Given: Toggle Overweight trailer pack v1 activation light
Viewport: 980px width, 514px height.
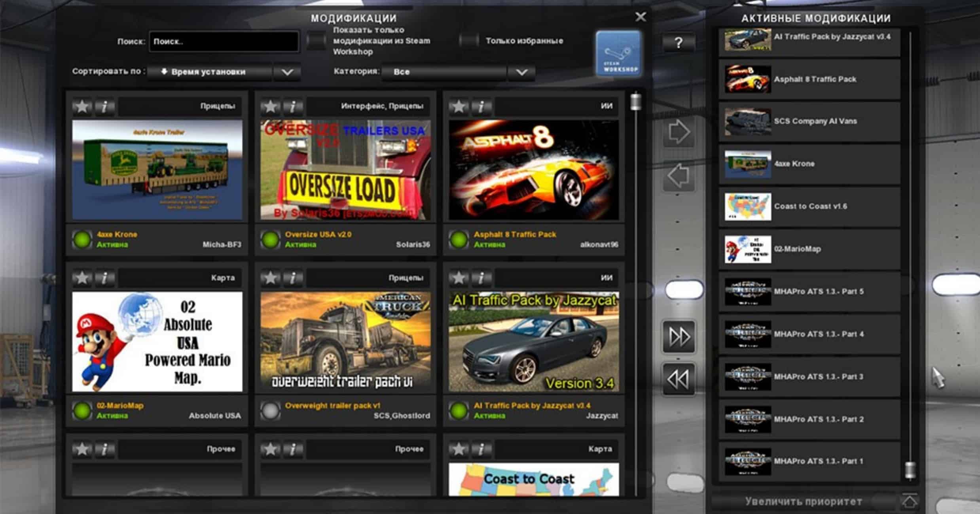Looking at the screenshot, I should coord(270,410).
